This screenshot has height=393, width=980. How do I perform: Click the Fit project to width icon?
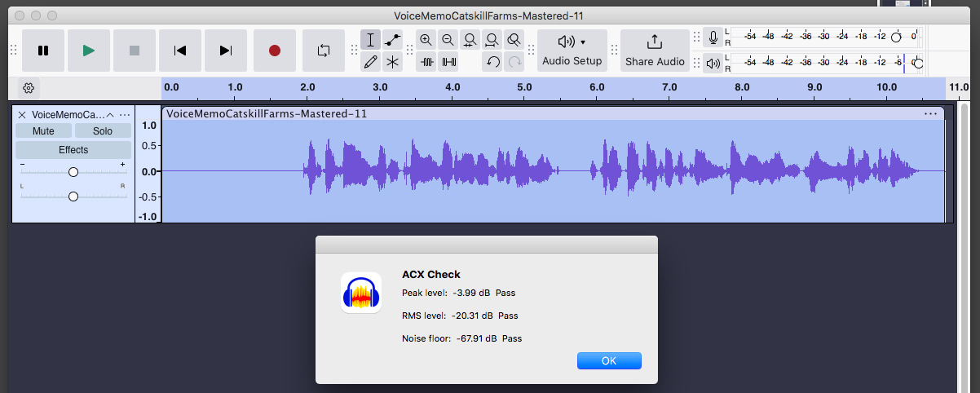tap(492, 40)
